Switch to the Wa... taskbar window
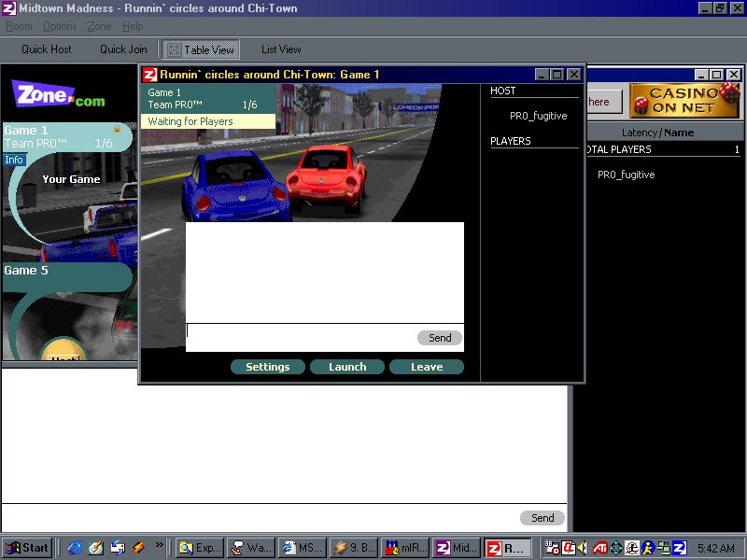747x560 pixels. 251,548
